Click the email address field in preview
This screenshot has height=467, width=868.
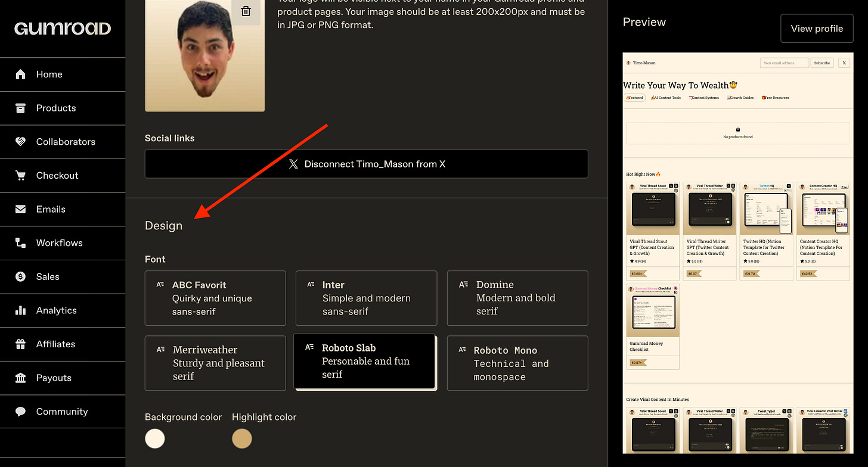tap(785, 63)
